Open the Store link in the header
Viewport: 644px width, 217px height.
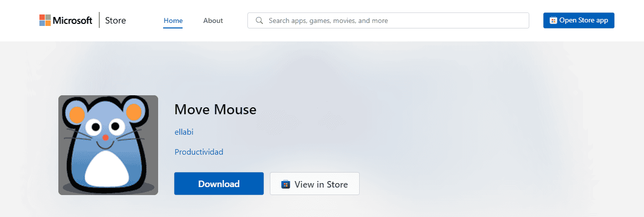pyautogui.click(x=115, y=20)
